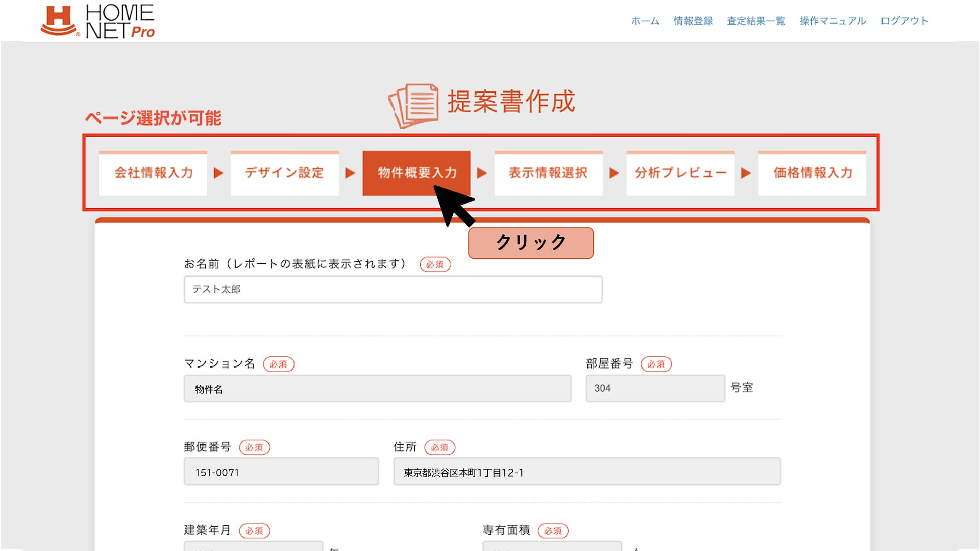
Task: Focus the お名前 input containing テスト太郎
Action: coord(393,289)
